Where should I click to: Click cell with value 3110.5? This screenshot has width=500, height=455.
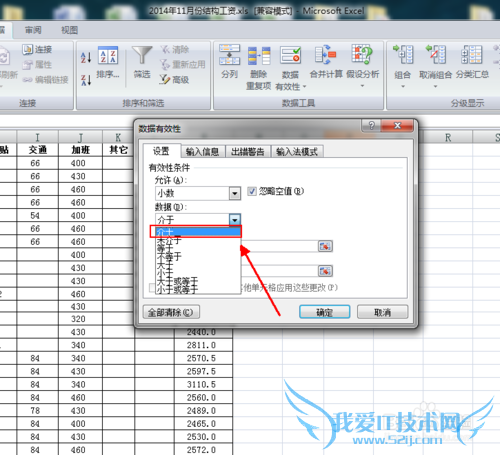(x=203, y=384)
